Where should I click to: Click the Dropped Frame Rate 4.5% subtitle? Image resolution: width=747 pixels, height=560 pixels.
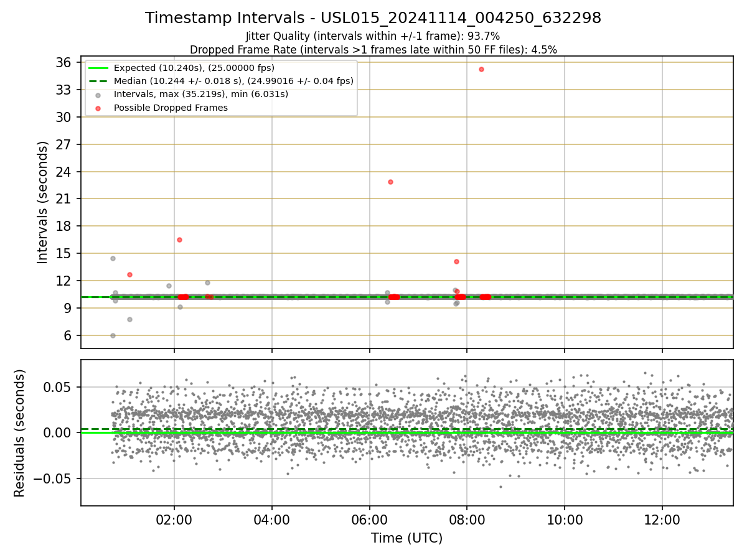click(x=374, y=49)
